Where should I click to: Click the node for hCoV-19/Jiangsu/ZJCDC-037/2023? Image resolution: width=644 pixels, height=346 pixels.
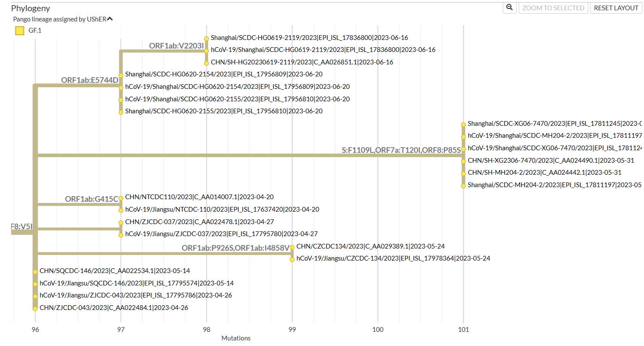tap(121, 234)
